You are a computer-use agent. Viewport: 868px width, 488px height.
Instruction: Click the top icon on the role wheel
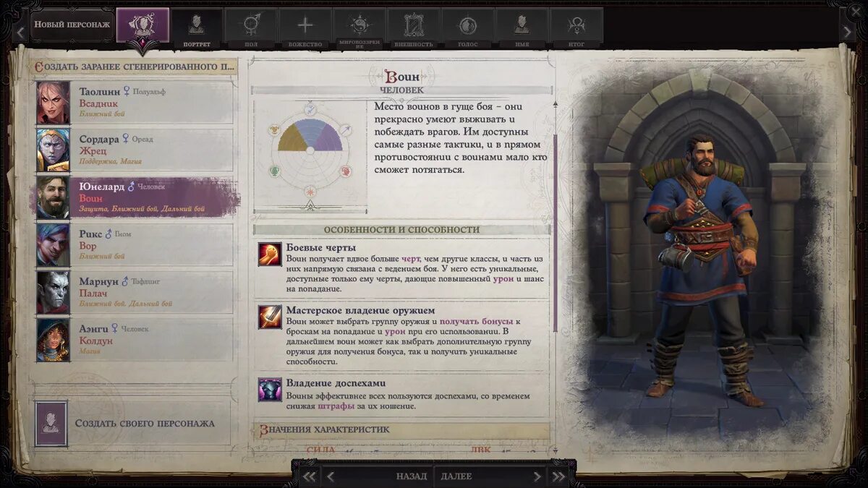pos(310,110)
